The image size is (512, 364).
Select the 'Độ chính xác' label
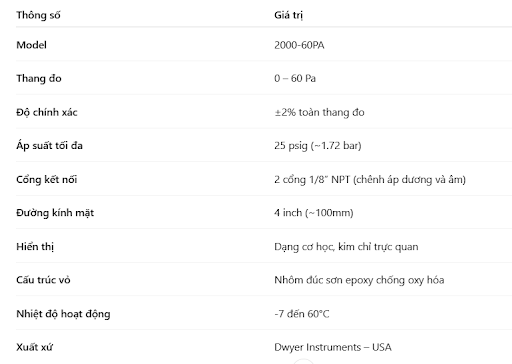pyautogui.click(x=47, y=112)
